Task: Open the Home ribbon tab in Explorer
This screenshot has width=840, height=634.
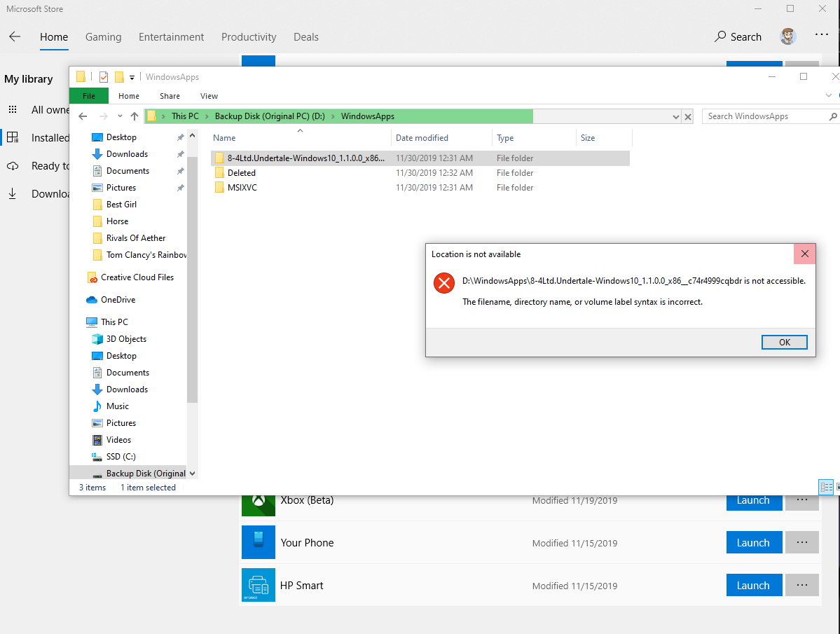Action: pos(129,96)
